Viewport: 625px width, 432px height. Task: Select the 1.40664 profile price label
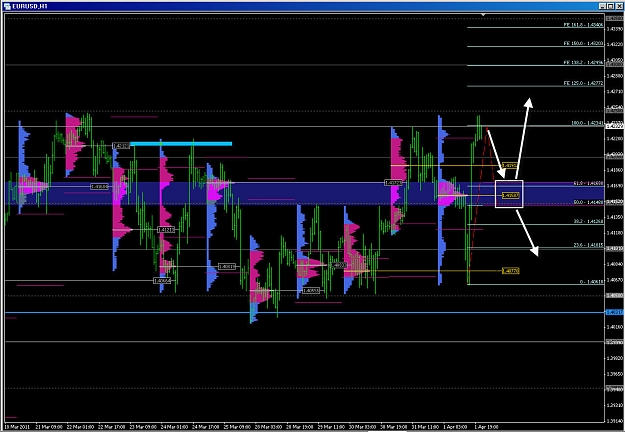162,281
